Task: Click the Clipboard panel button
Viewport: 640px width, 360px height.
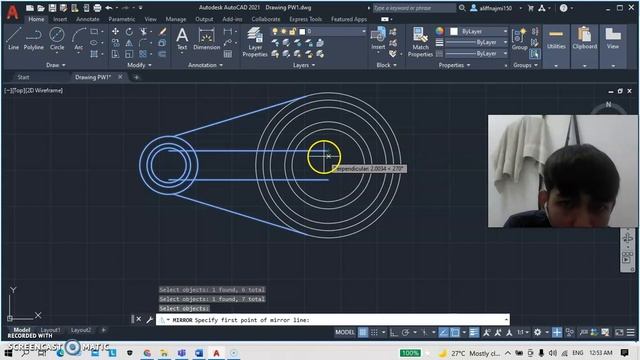Action: click(x=584, y=46)
